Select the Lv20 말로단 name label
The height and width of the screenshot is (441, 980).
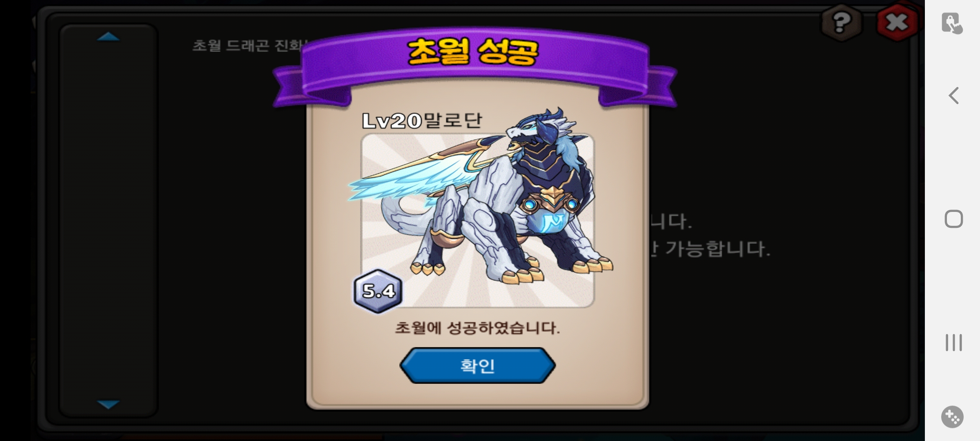pyautogui.click(x=422, y=120)
